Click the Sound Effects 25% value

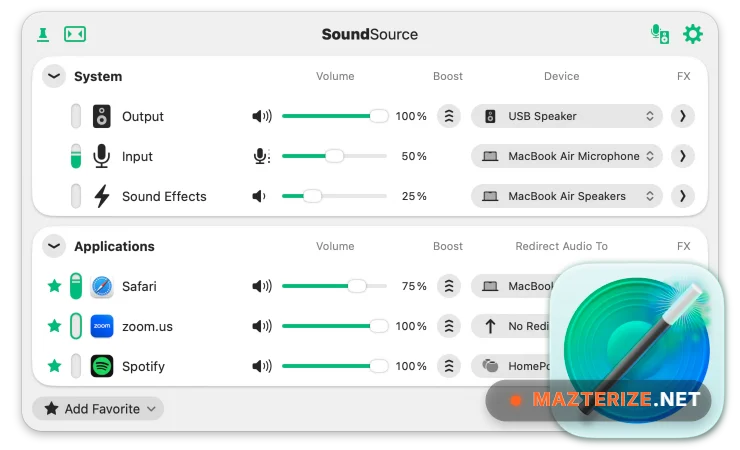click(414, 196)
